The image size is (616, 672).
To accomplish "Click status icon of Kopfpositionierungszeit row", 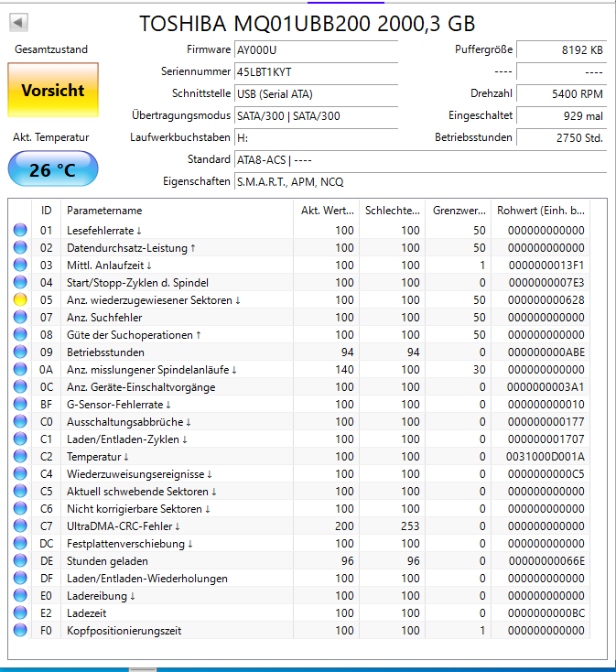I will pos(20,631).
